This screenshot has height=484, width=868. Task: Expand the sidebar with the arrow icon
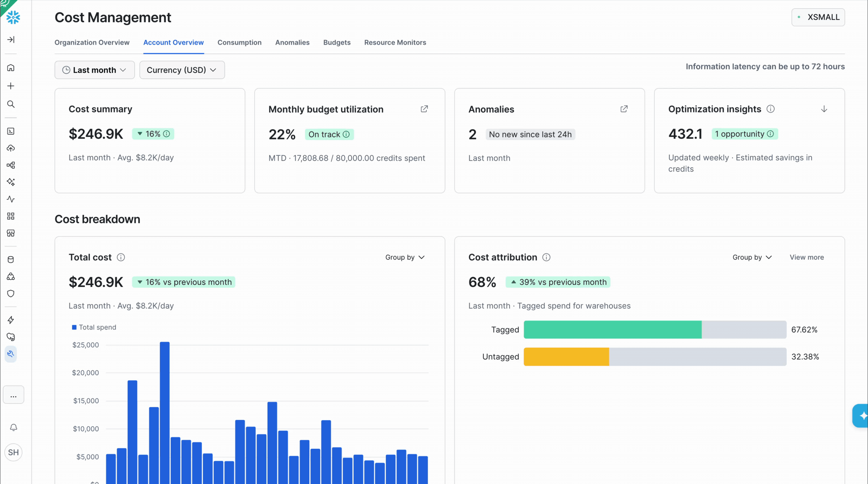tap(11, 39)
